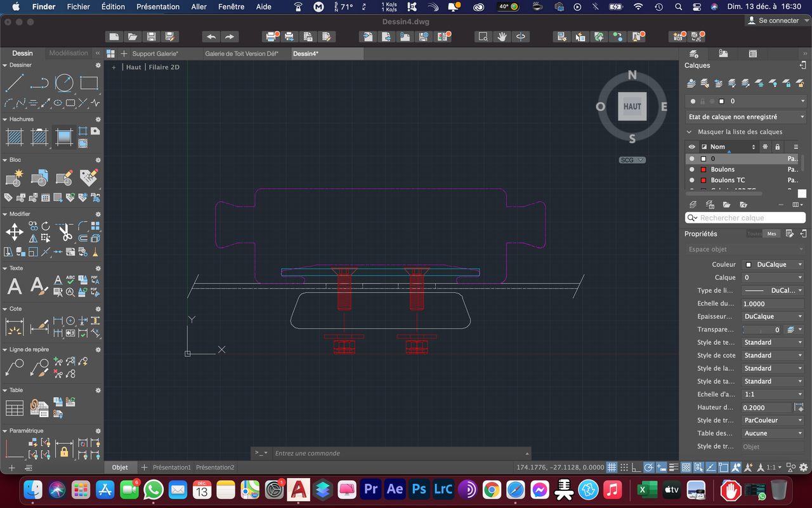The height and width of the screenshot is (508, 812).
Task: Open the Présentation menu in menu bar
Action: [x=158, y=7]
